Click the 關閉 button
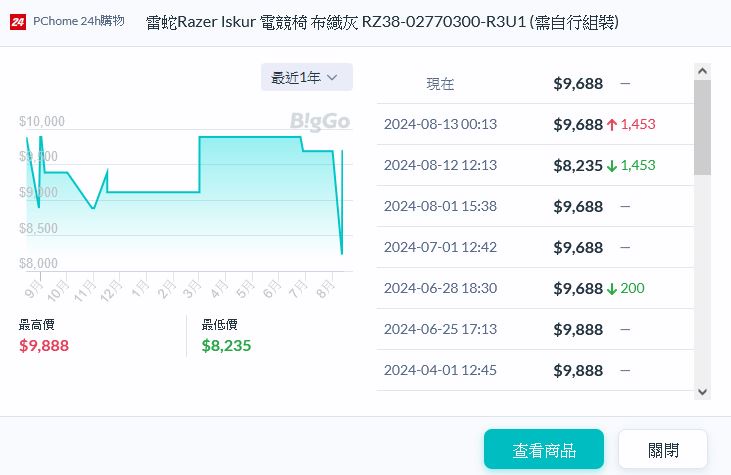This screenshot has width=731, height=475. (662, 449)
